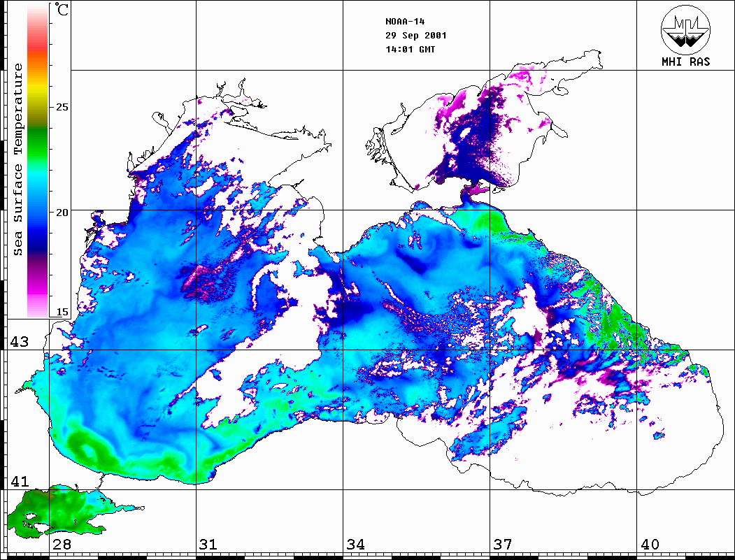735x560 pixels.
Task: Click the latitude label 41
Action: pos(20,481)
